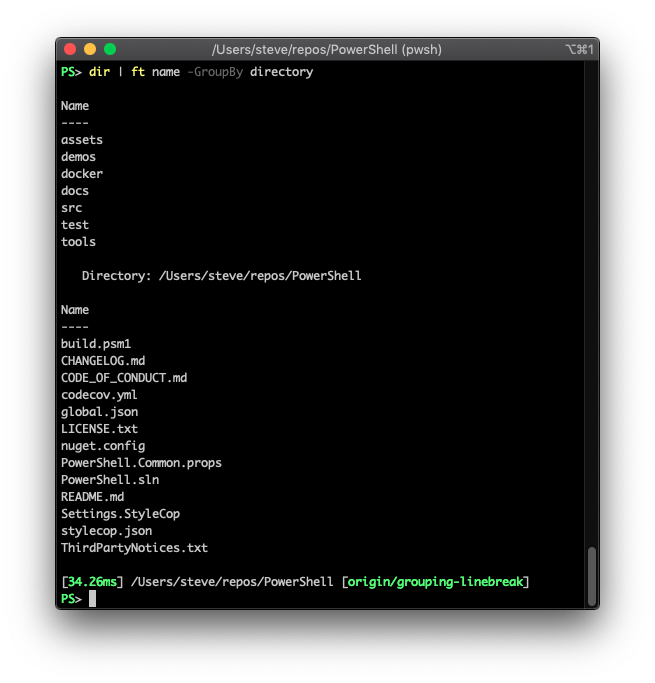
Task: Close the terminal window with red button
Action: coord(70,49)
